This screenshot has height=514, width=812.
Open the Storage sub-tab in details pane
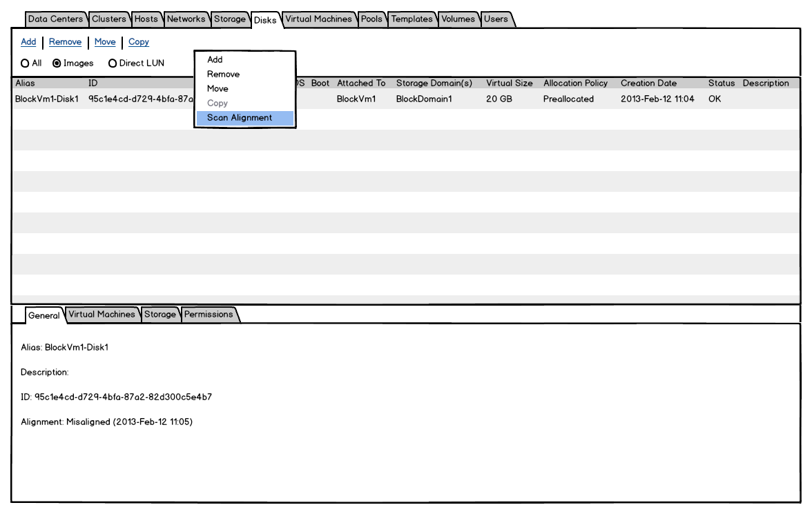159,315
